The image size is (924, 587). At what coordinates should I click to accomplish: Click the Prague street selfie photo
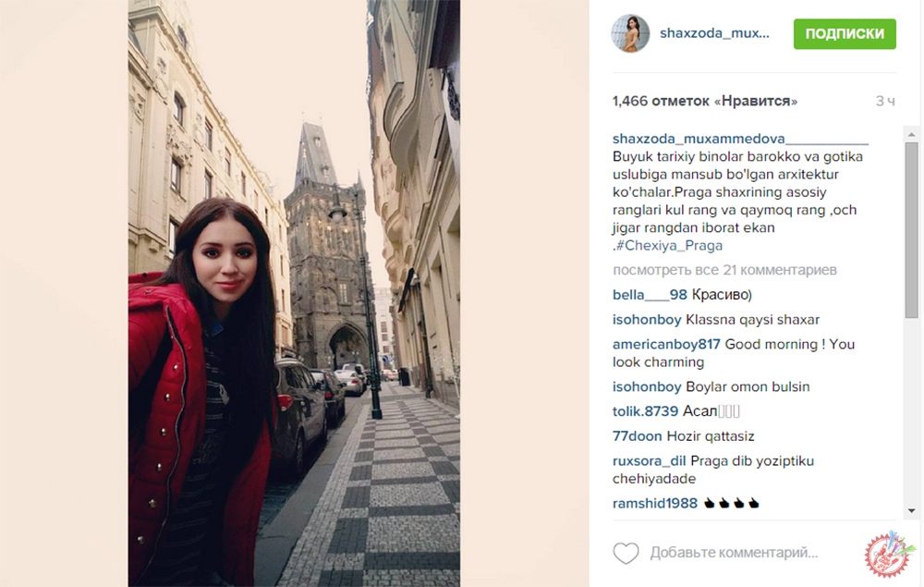pyautogui.click(x=294, y=294)
